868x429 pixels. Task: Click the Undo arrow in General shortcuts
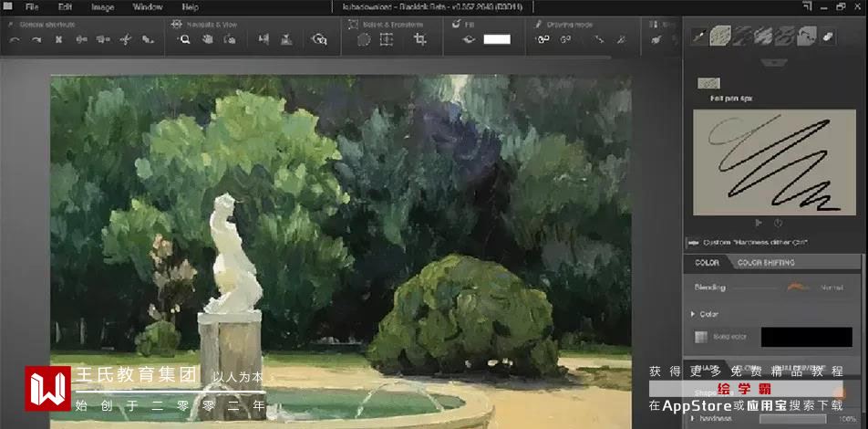pos(15,40)
